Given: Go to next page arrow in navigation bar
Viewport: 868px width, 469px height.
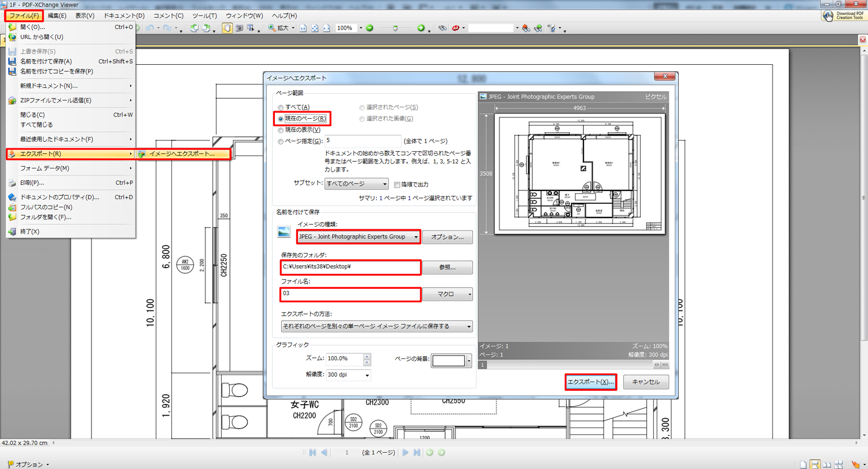Looking at the screenshot, I should [x=405, y=452].
